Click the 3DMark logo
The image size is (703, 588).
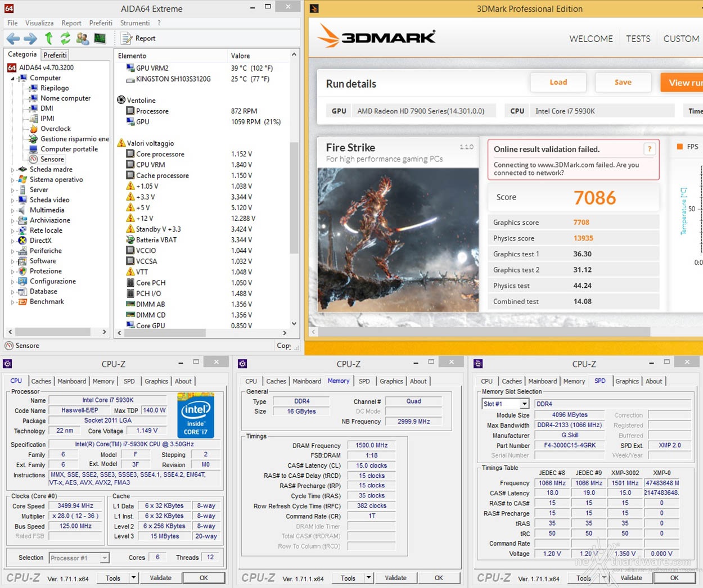coord(376,37)
